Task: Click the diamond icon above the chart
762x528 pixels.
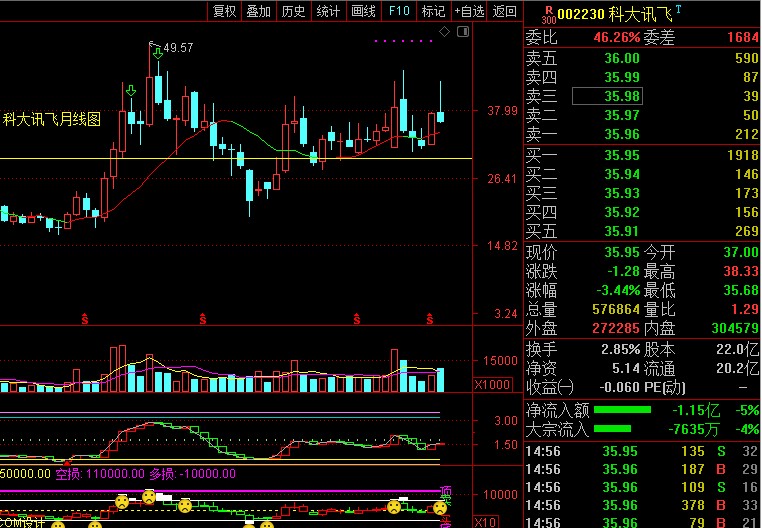Action: pos(445,33)
